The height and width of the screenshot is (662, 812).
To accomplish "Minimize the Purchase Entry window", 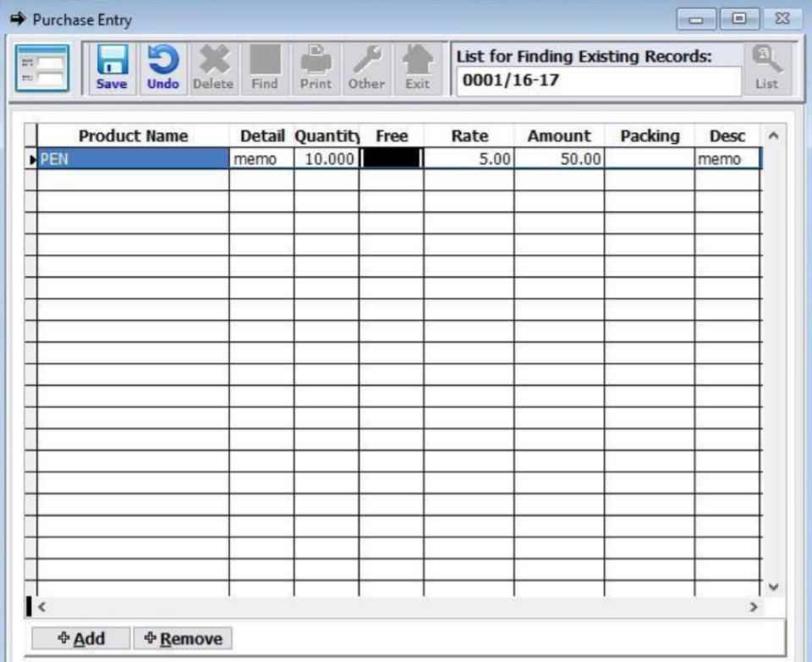I will click(x=696, y=19).
